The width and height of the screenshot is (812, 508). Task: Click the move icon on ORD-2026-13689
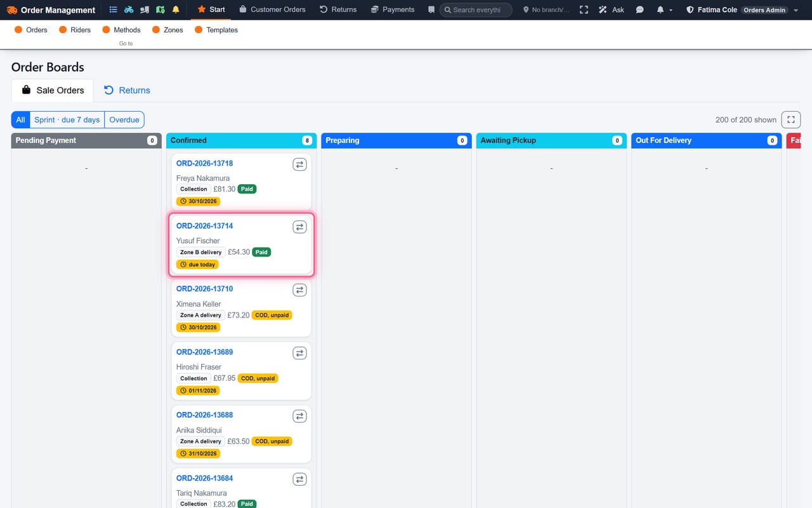(x=299, y=353)
